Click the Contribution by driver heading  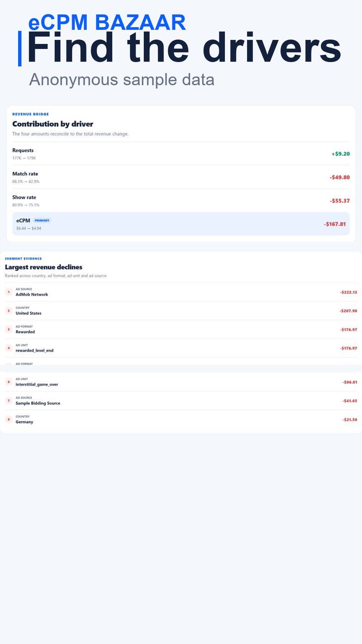point(52,124)
